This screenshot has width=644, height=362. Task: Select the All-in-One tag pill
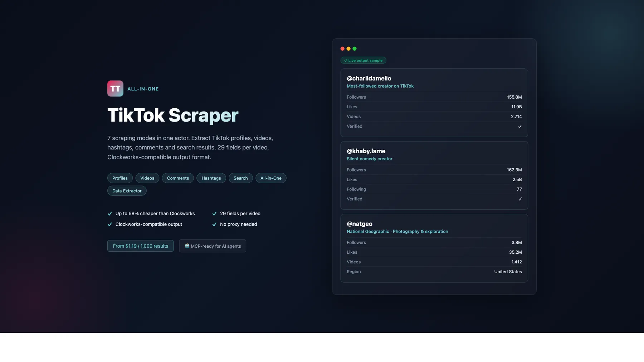click(x=271, y=178)
